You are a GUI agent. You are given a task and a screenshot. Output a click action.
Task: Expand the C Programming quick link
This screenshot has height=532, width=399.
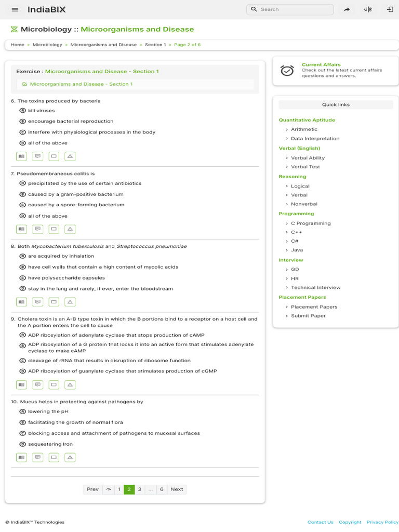pos(311,223)
